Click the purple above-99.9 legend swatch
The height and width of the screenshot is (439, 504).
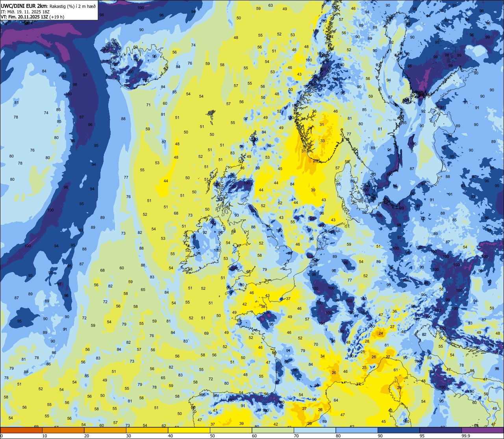pos(482,430)
